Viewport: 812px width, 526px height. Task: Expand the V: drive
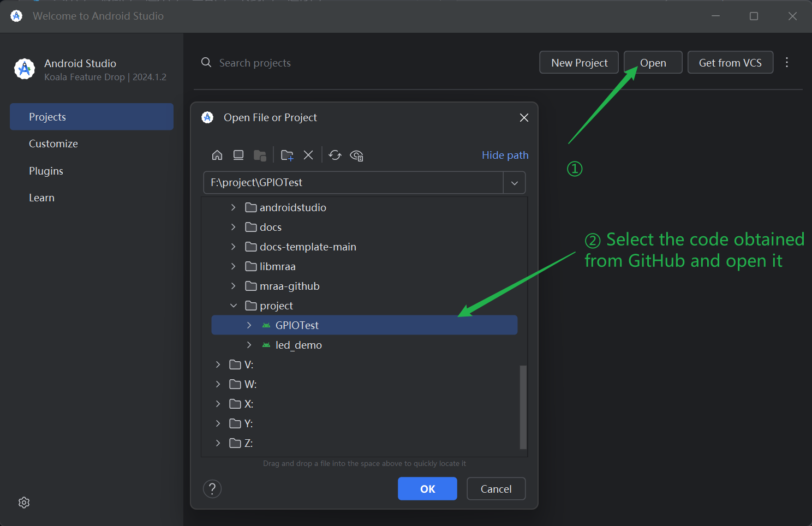point(218,364)
